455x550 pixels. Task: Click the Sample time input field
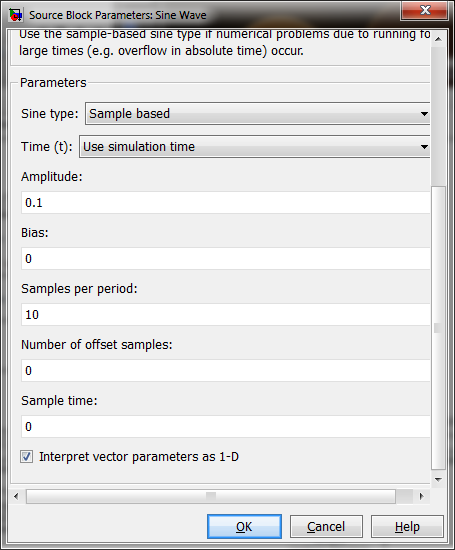(x=226, y=427)
